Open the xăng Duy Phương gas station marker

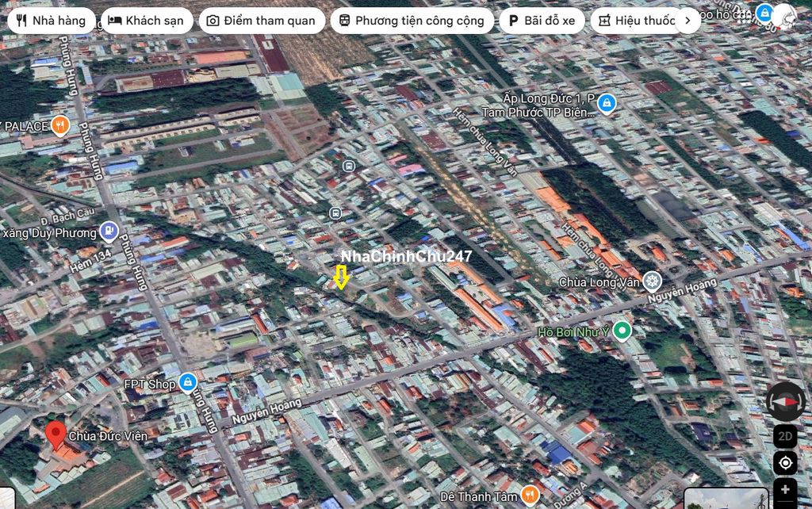[109, 232]
